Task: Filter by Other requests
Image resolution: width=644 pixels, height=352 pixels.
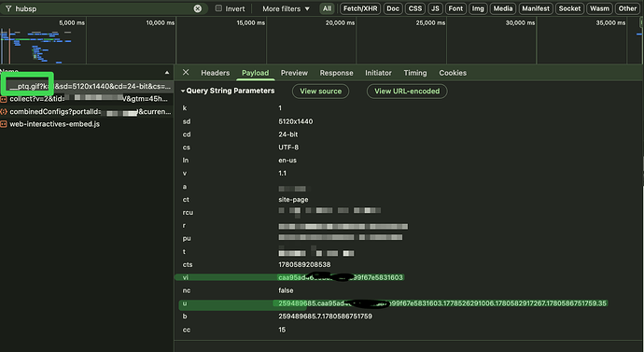Action: pyautogui.click(x=627, y=8)
